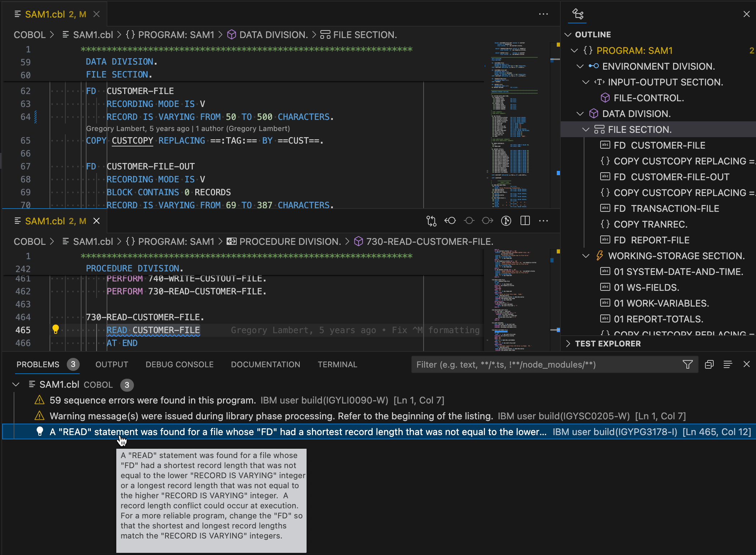Click the current commit circle icon
This screenshot has height=555, width=756.
[x=469, y=221]
